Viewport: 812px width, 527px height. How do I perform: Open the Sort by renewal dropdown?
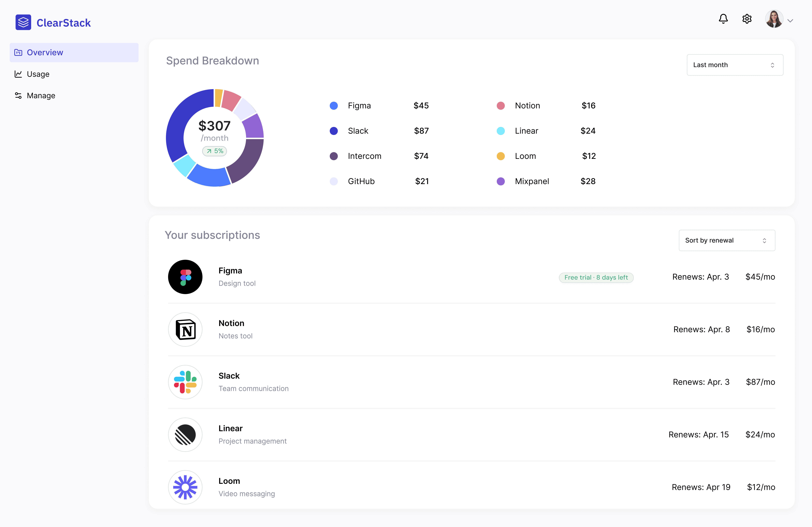point(727,240)
